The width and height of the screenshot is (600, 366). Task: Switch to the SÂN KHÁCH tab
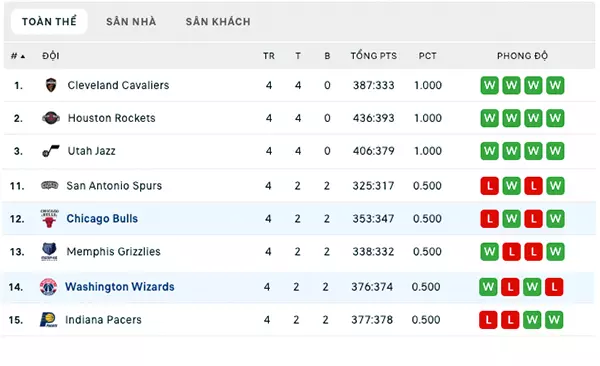click(x=218, y=21)
